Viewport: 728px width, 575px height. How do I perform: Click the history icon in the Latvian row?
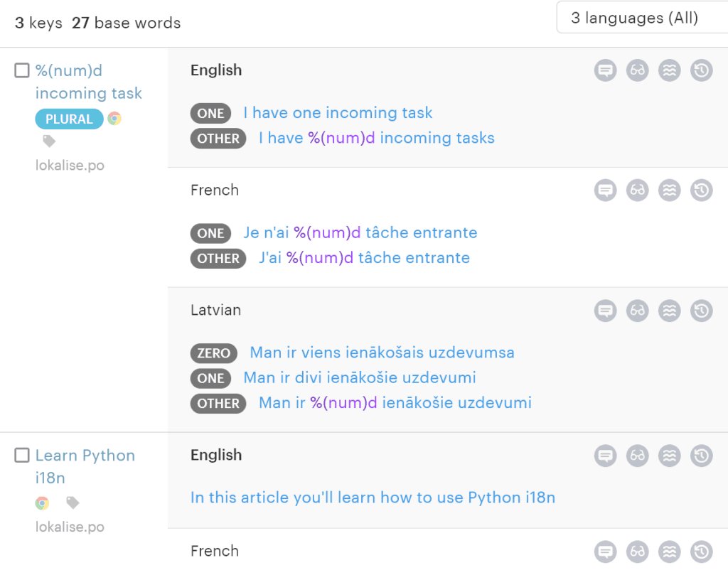tap(702, 311)
